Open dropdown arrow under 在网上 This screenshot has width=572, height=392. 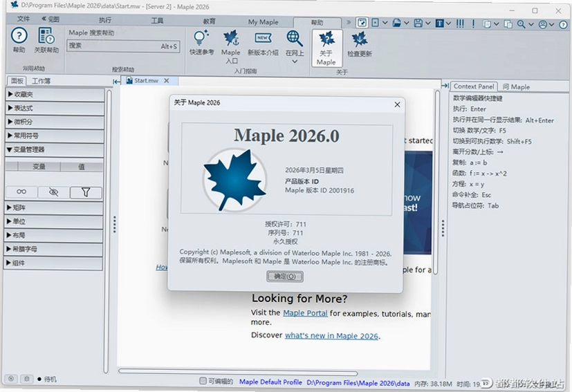click(295, 62)
